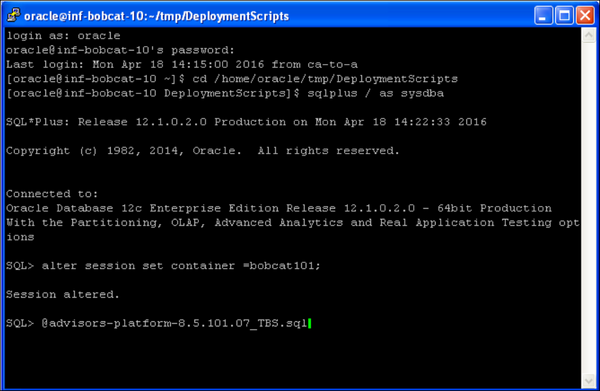
Task: Click the 'Connected to:' line
Action: (52, 194)
